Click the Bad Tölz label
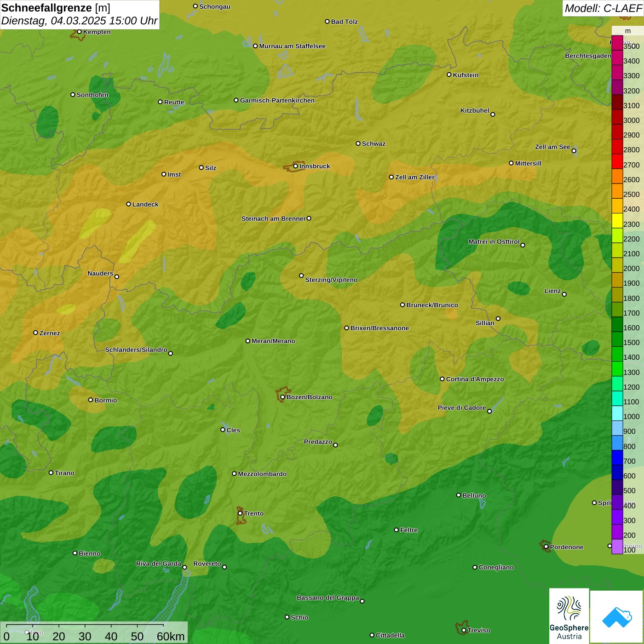Screen dimensions: 644x644 tap(344, 22)
